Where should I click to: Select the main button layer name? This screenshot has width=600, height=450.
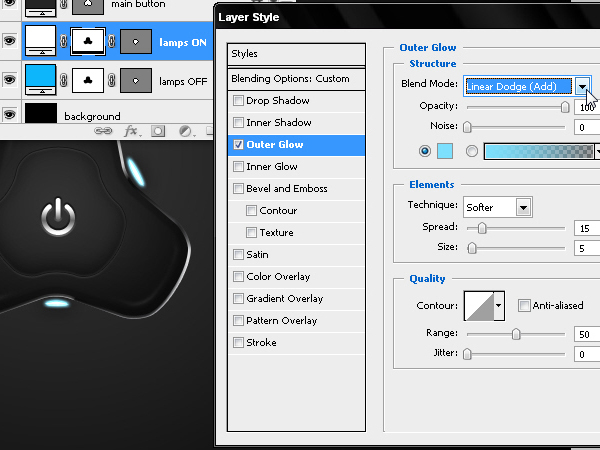[x=138, y=5]
